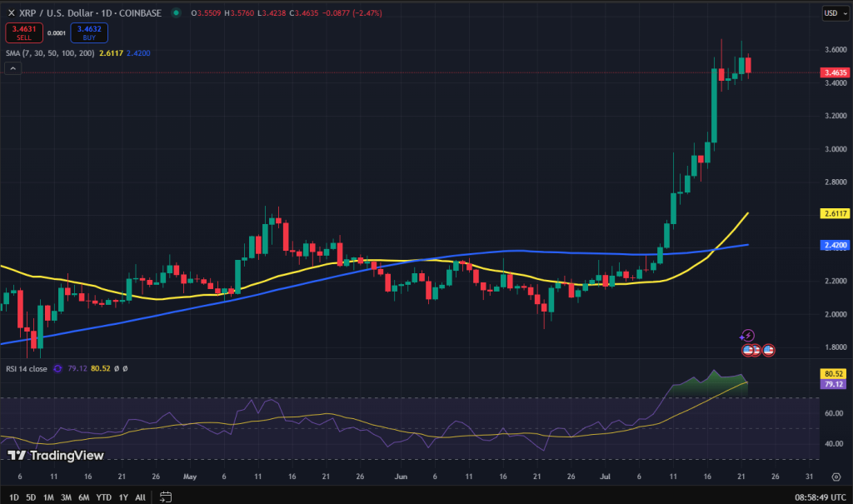Image resolution: width=853 pixels, height=504 pixels.
Task: Click the green market status dot
Action: coord(176,12)
